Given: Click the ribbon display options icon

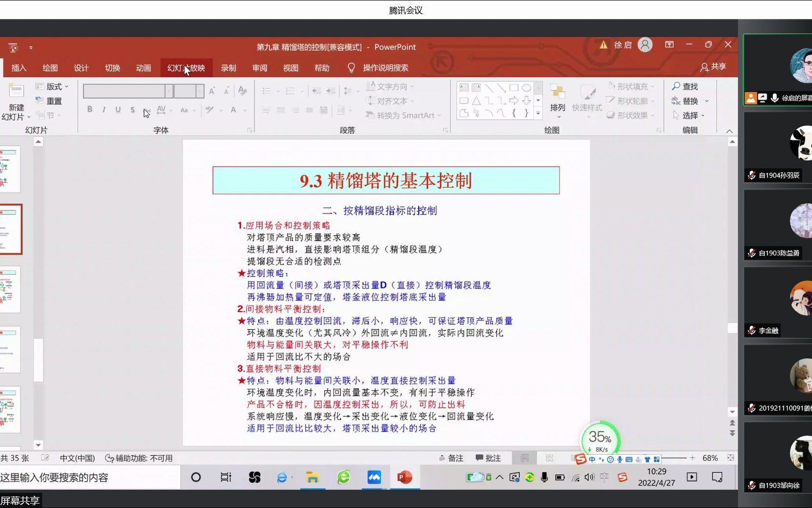Looking at the screenshot, I should point(670,44).
